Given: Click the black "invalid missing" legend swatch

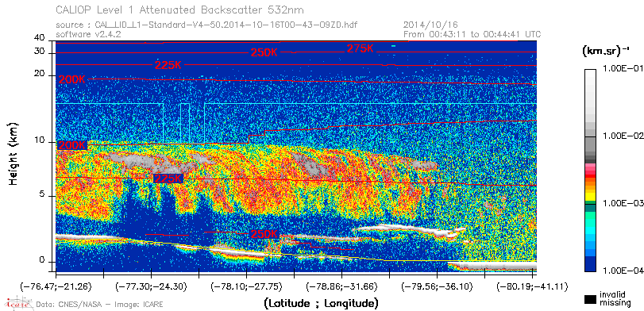Looking at the screenshot, I should (x=590, y=300).
